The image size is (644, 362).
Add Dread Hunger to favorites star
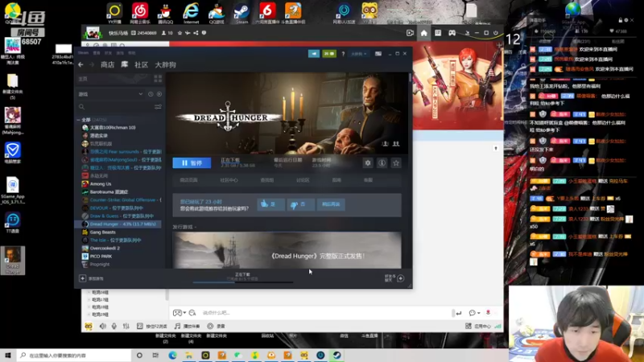(396, 163)
